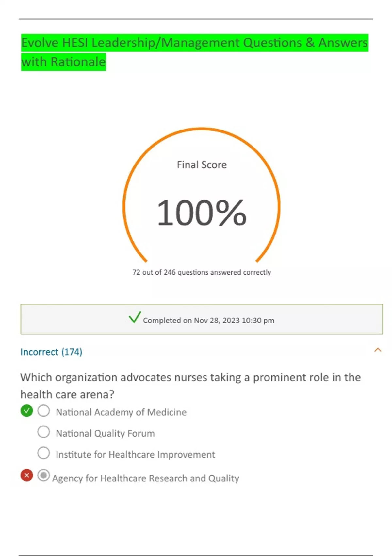
Task: Click the Institute for Healthcare Improvement answer text
Action: [x=135, y=455]
